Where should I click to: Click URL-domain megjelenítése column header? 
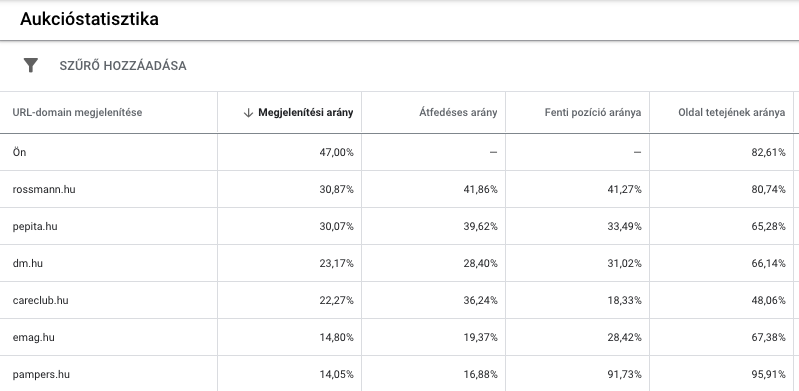coord(77,113)
